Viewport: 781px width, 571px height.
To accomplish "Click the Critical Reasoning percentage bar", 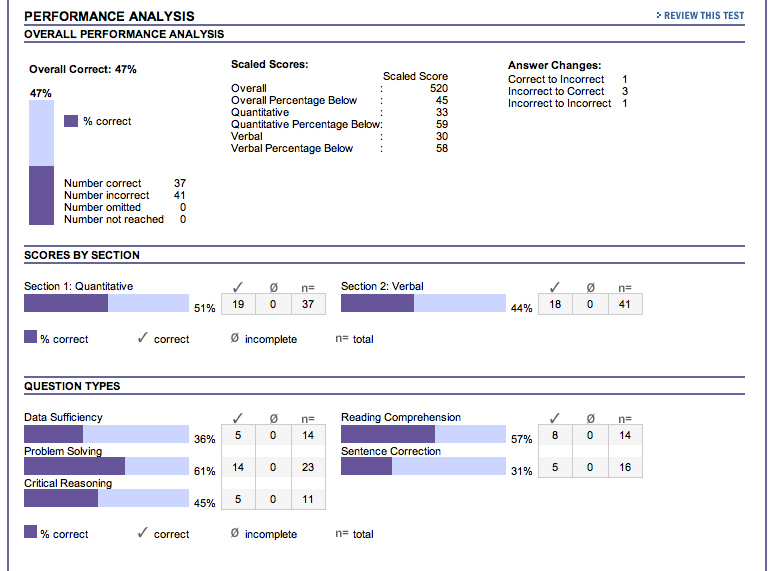I will 107,498.
